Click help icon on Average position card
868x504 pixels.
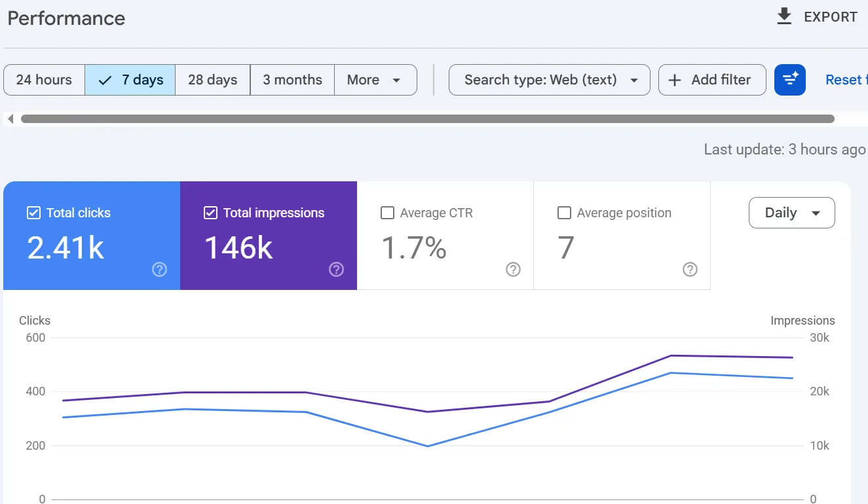(690, 269)
